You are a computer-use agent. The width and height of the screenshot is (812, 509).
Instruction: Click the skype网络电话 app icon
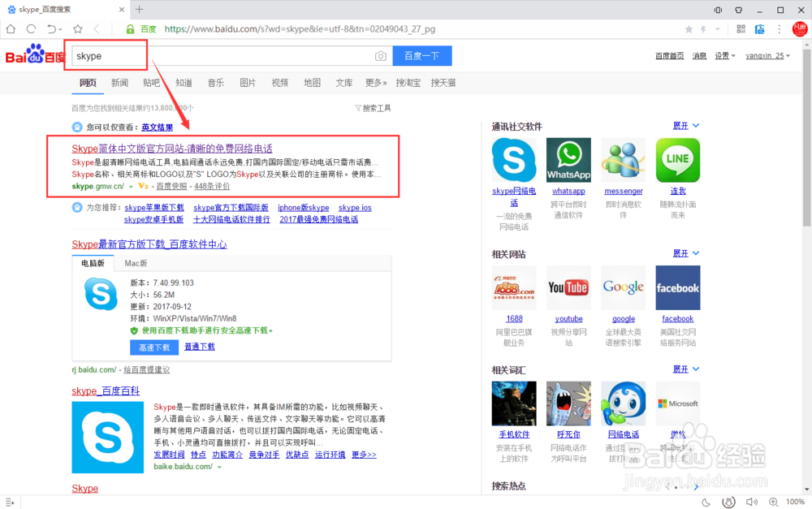514,160
